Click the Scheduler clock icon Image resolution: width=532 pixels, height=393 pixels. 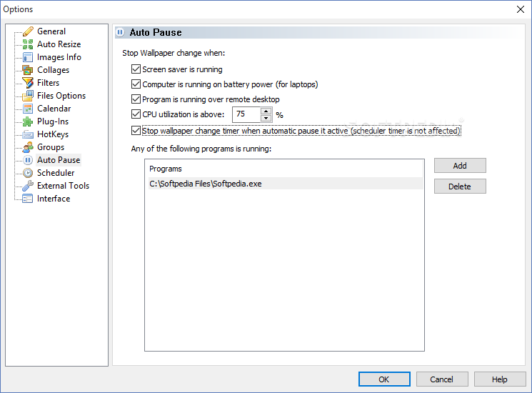click(x=28, y=173)
